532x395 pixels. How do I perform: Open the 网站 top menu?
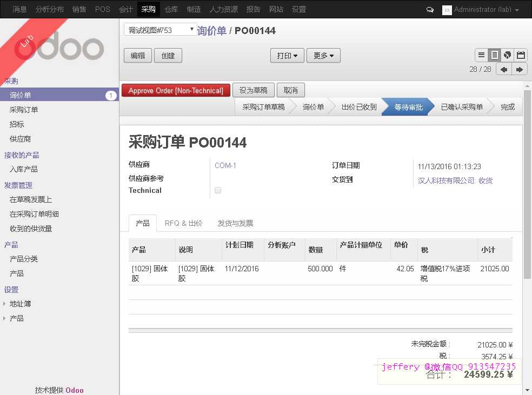[x=276, y=9]
